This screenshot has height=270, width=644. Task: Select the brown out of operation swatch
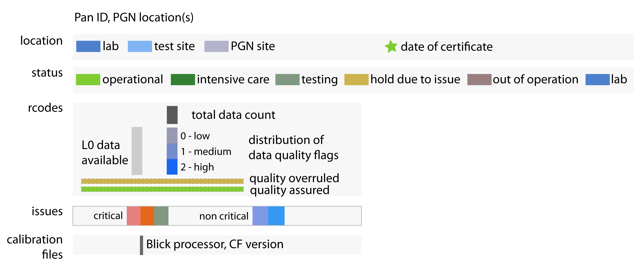pos(479,80)
